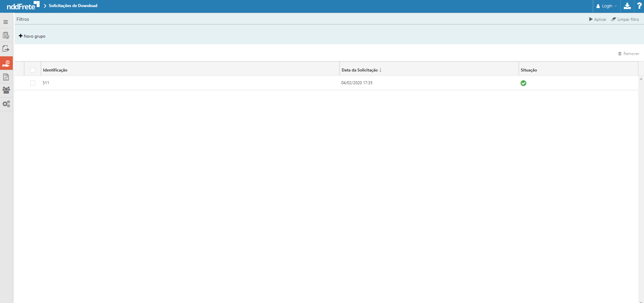Click identification value 511
The image size is (644, 303).
tap(46, 83)
